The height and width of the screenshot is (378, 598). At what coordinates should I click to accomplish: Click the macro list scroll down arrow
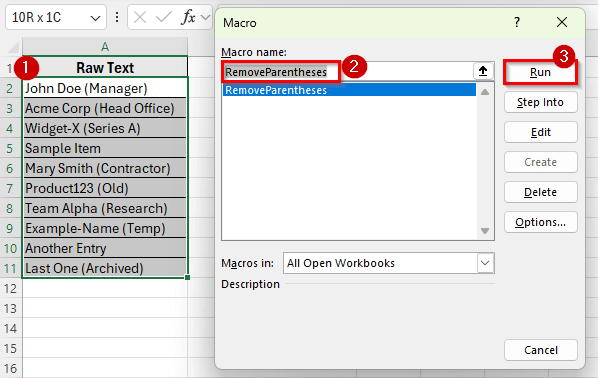point(485,231)
